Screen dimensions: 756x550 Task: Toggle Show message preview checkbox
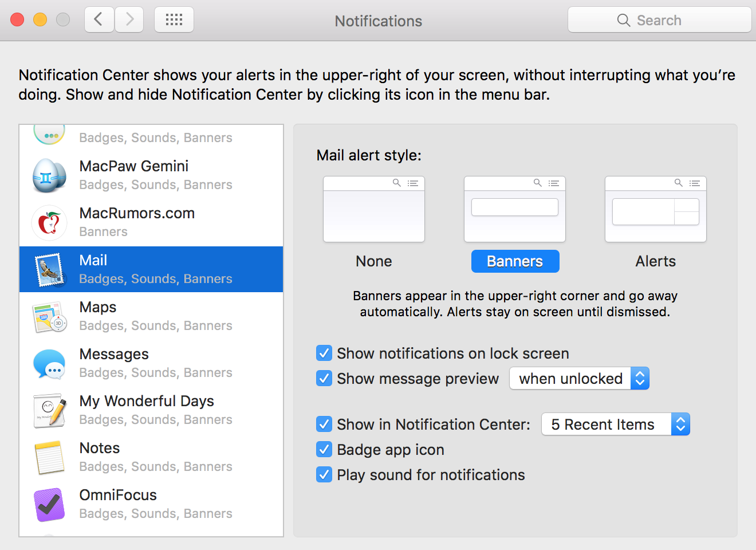[324, 378]
